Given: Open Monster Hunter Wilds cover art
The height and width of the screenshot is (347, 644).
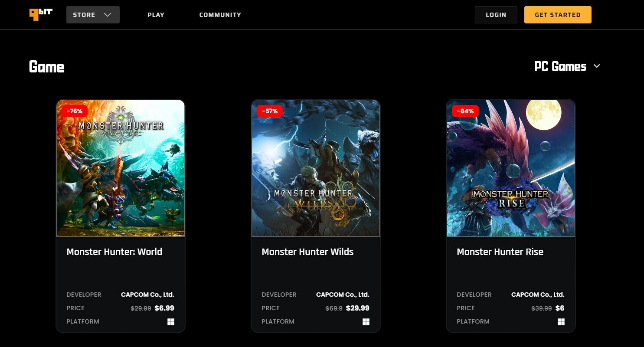Looking at the screenshot, I should point(316,169).
